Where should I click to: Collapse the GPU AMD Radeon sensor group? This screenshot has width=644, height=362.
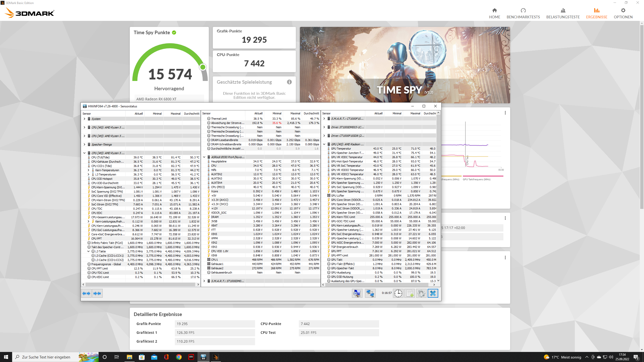tap(325, 144)
